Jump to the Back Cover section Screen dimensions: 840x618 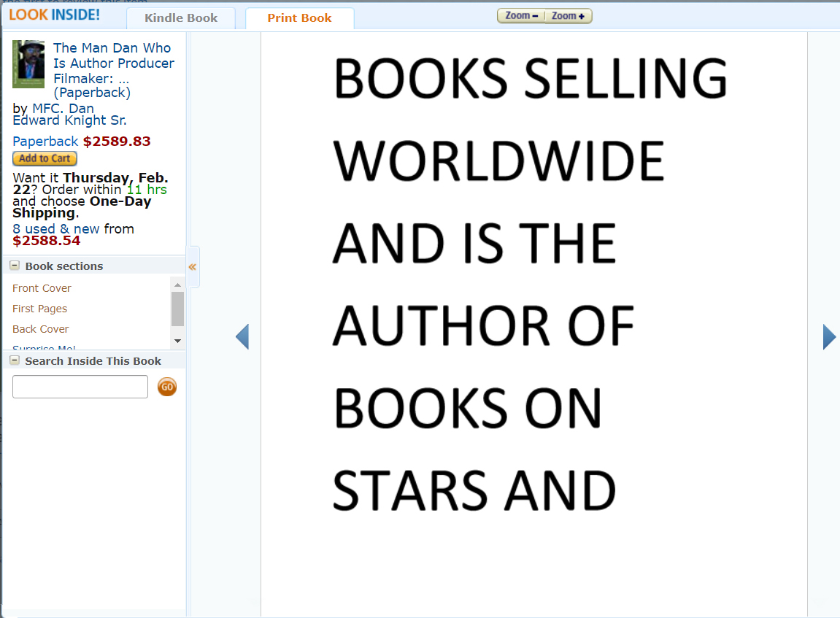[41, 329]
